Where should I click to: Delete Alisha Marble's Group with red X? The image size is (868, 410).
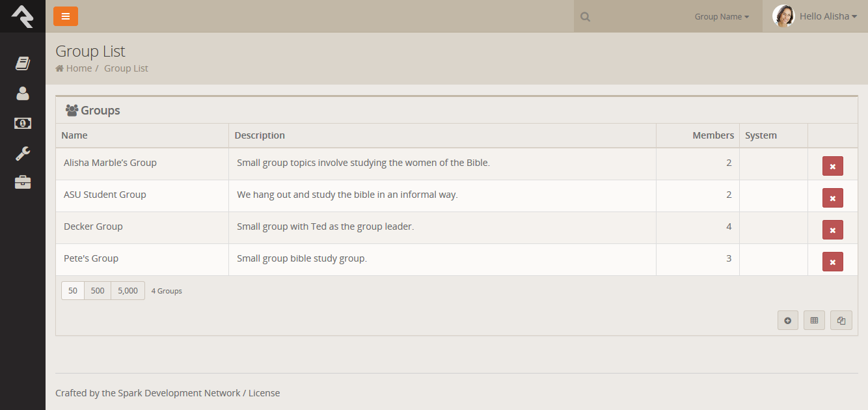coord(832,166)
